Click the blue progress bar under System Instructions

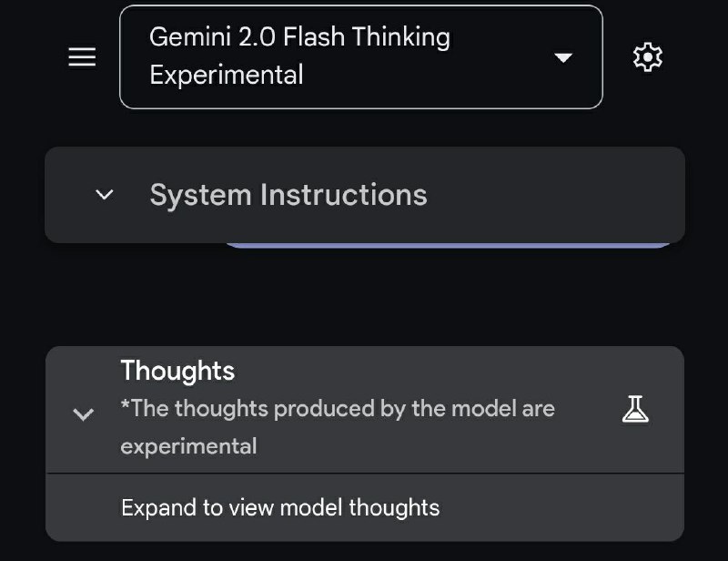click(450, 240)
